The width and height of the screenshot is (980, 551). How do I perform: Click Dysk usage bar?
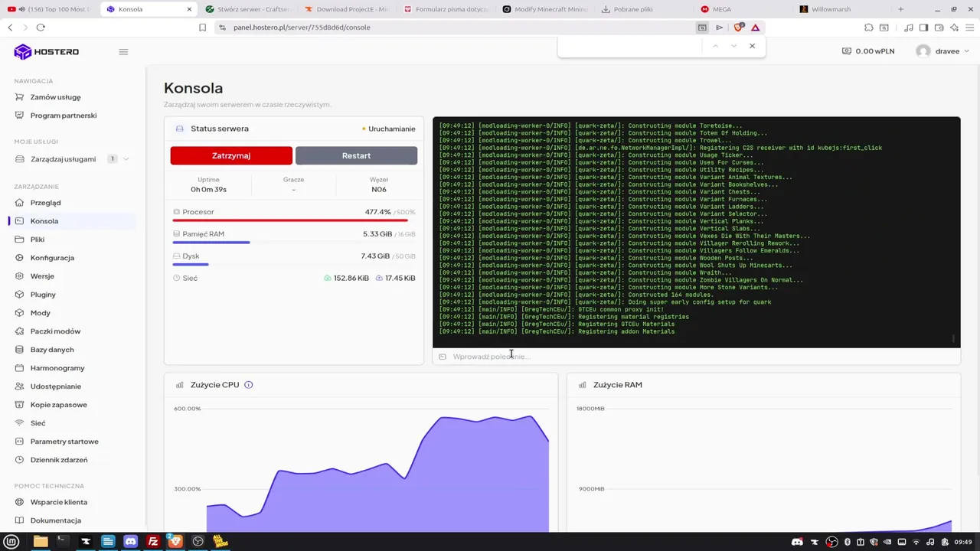[x=294, y=265]
